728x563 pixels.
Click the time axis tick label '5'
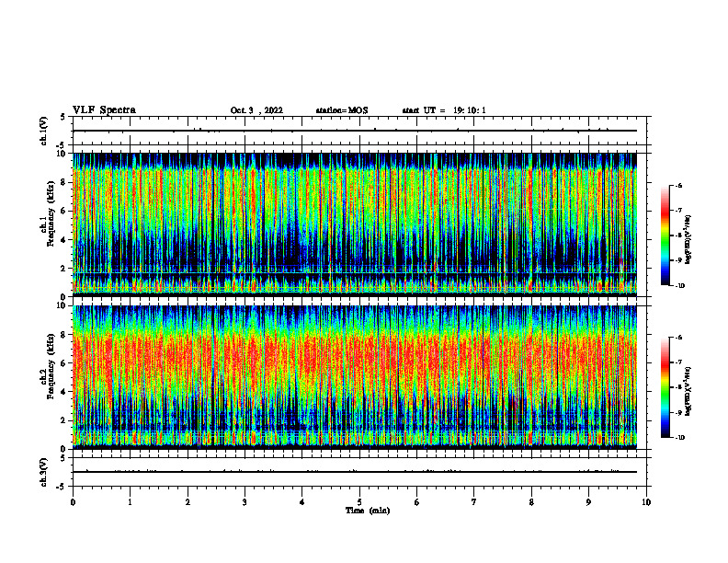[x=359, y=502]
